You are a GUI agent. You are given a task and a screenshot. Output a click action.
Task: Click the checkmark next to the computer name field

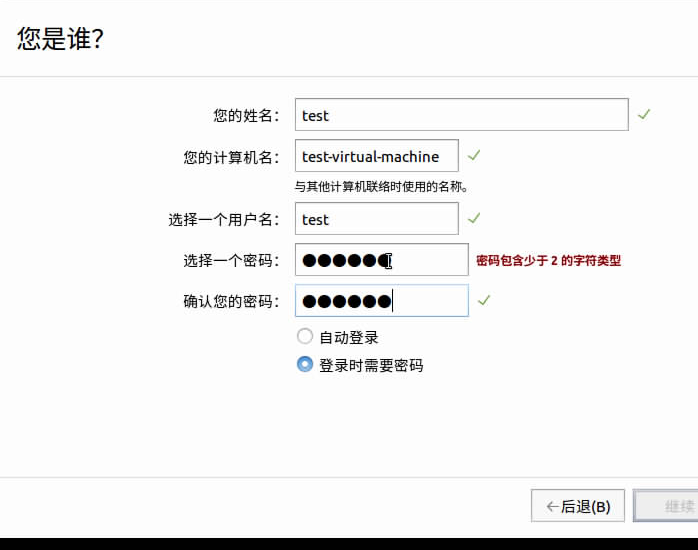[474, 156]
